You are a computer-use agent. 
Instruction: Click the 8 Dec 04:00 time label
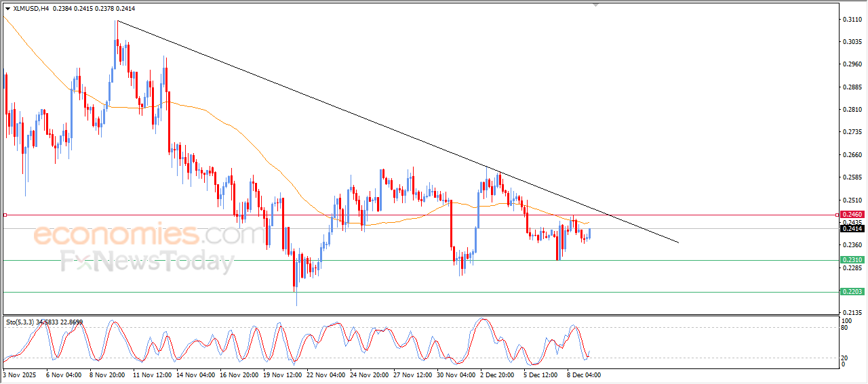point(583,375)
